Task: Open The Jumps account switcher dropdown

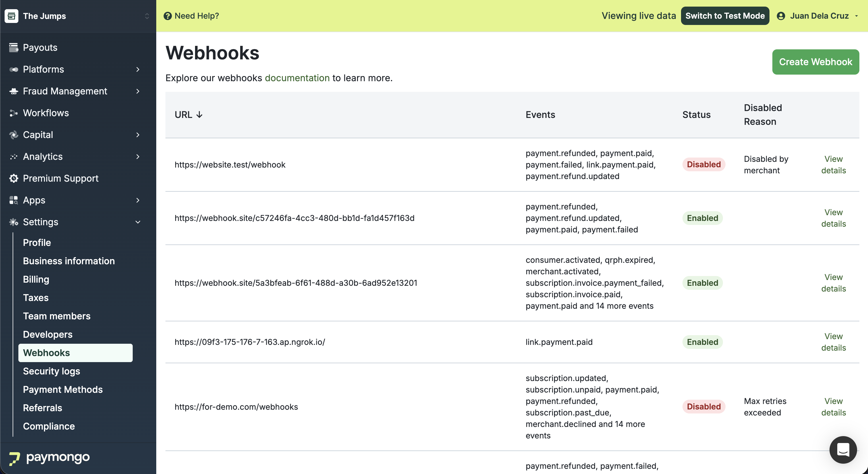Action: 147,16
